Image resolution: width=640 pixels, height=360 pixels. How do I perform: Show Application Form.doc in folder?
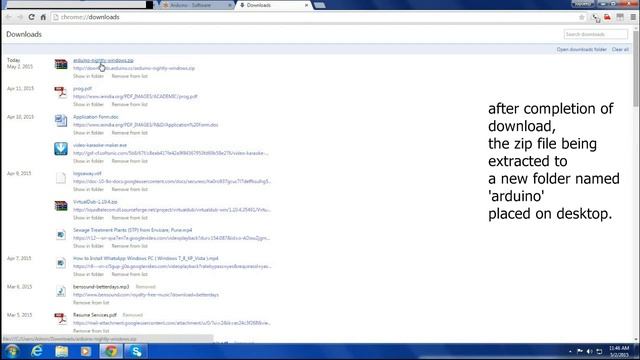point(89,133)
